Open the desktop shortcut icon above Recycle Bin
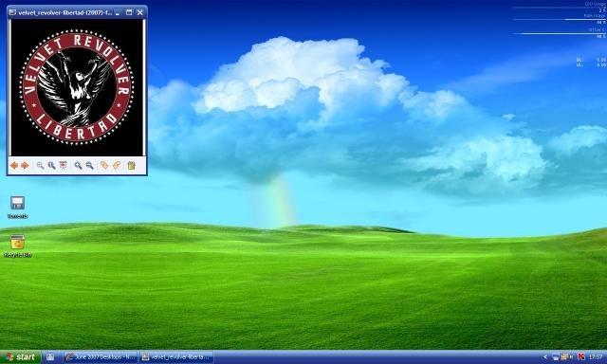The image size is (607, 364). [x=17, y=207]
